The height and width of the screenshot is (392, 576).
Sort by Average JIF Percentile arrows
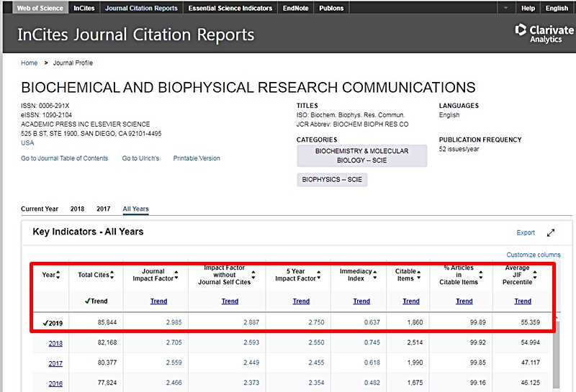[x=535, y=275]
